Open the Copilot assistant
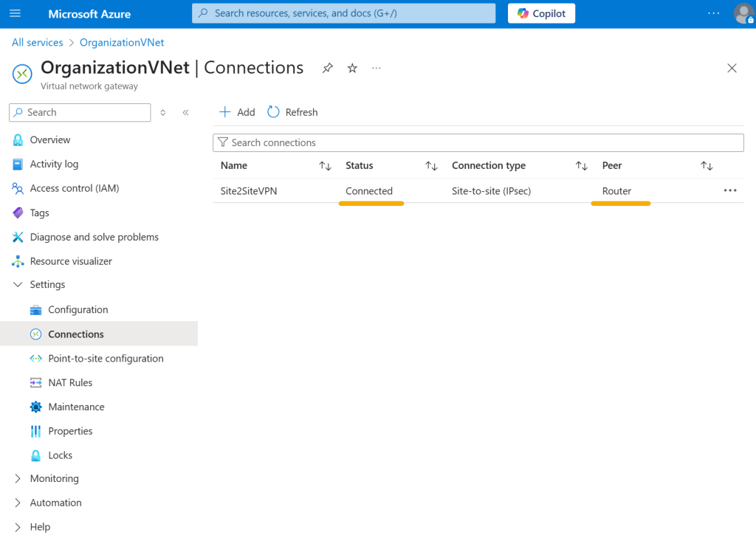Viewport: 756px width, 555px height. pyautogui.click(x=541, y=13)
